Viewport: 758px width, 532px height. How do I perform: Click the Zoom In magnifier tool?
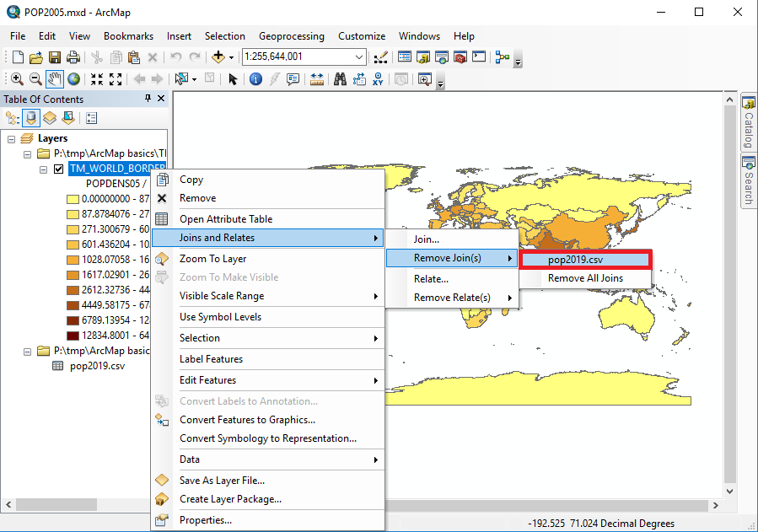(16, 78)
